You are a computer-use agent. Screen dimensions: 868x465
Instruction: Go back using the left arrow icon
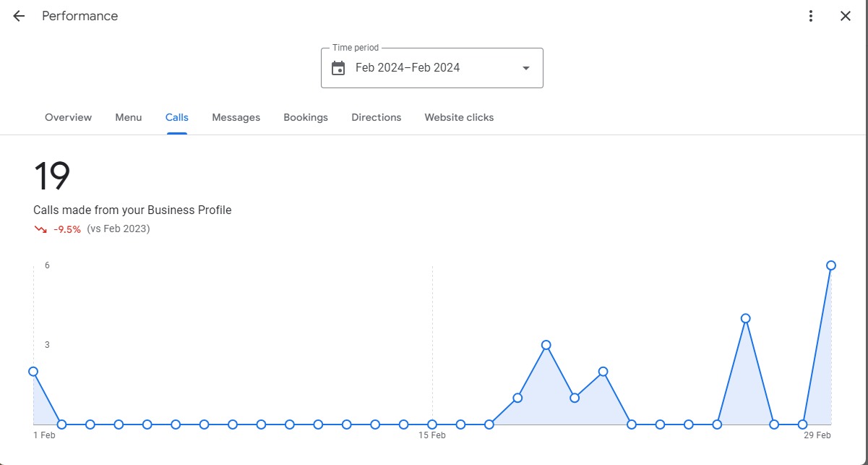tap(19, 16)
